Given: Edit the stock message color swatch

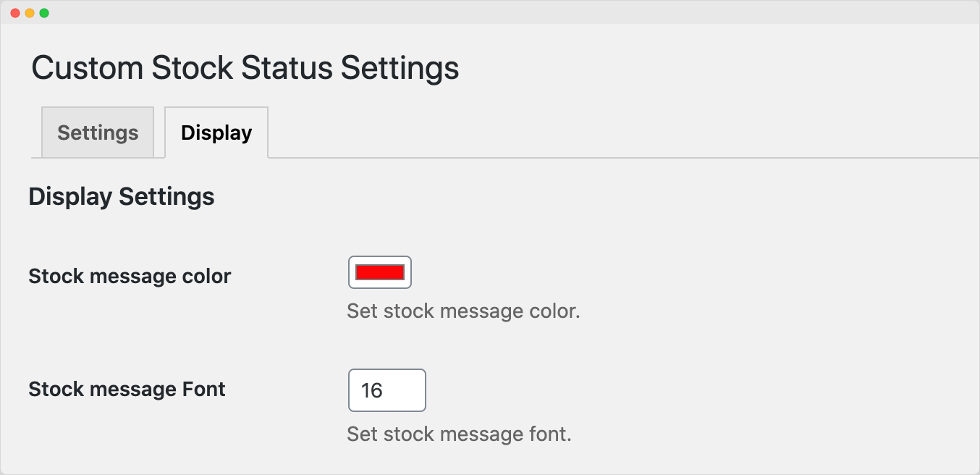Looking at the screenshot, I should [379, 272].
